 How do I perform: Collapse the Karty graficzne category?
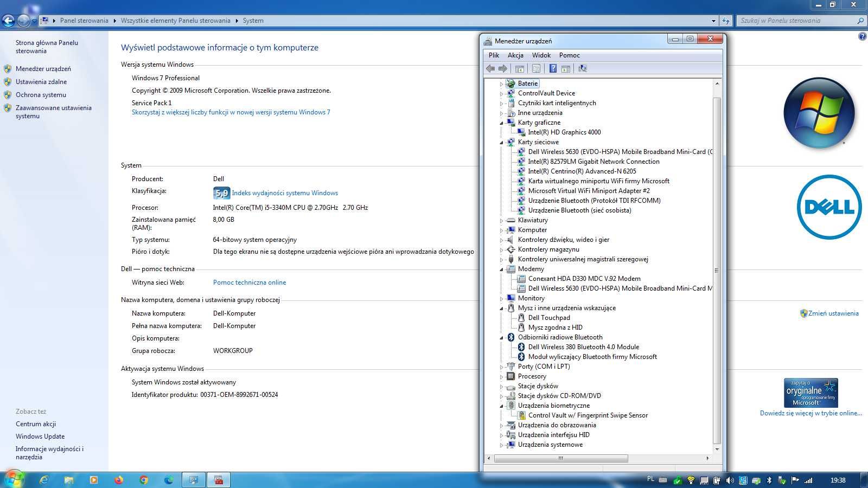click(x=501, y=123)
